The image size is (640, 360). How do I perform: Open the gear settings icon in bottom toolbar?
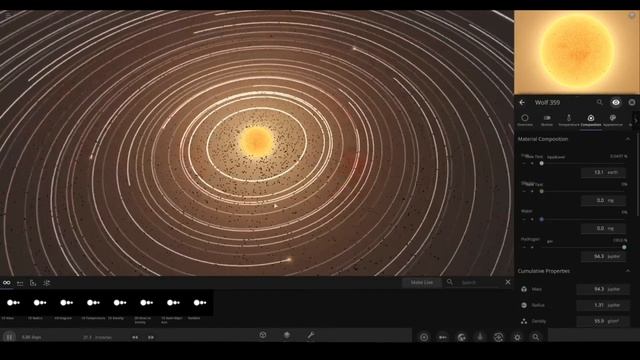(x=517, y=337)
